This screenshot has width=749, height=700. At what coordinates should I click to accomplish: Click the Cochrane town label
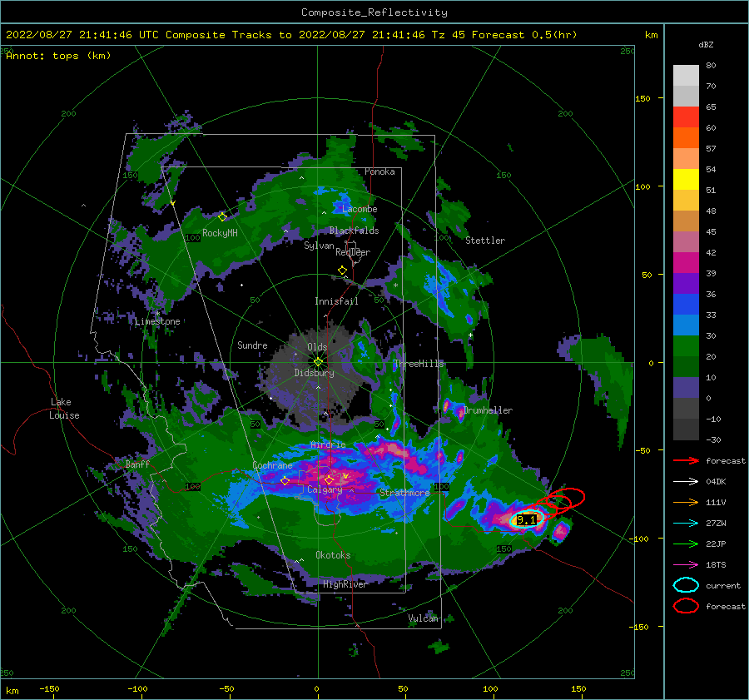pos(272,465)
